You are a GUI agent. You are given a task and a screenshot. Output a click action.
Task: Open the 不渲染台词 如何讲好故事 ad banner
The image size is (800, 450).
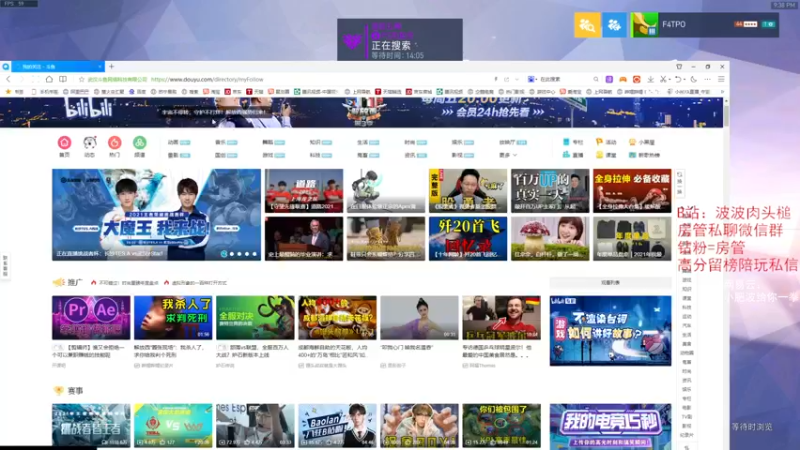coord(610,331)
